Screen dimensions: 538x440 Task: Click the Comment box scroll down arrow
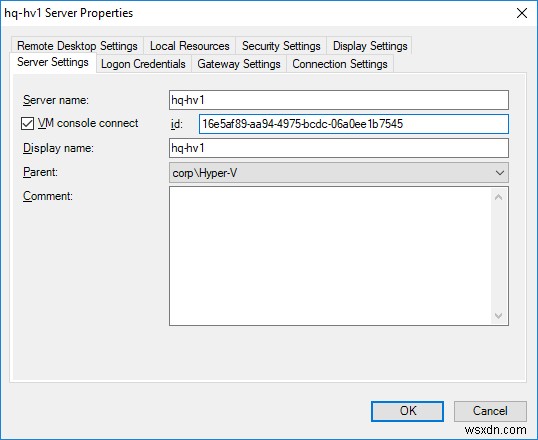tap(499, 315)
